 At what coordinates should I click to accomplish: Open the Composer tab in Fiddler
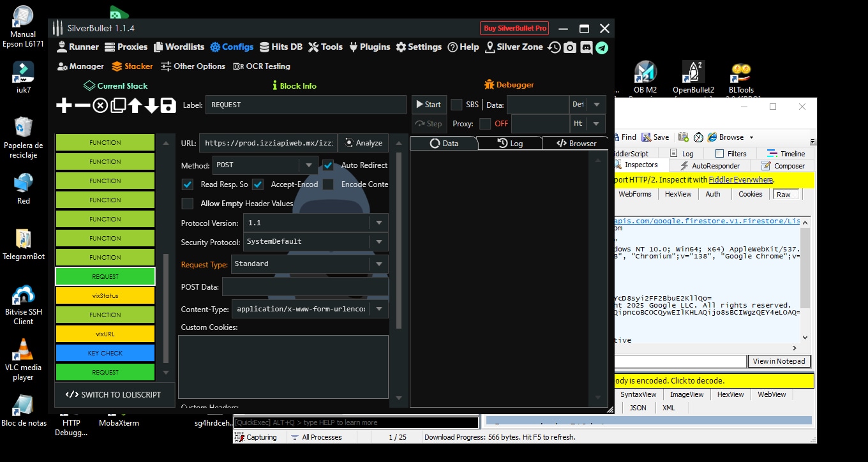click(783, 166)
